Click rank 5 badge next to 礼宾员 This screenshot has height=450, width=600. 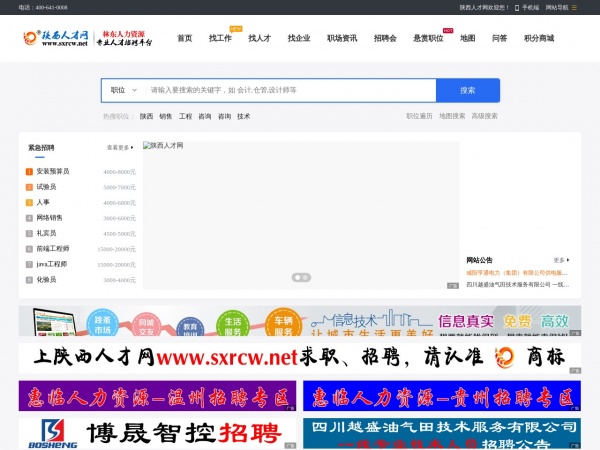click(29, 233)
